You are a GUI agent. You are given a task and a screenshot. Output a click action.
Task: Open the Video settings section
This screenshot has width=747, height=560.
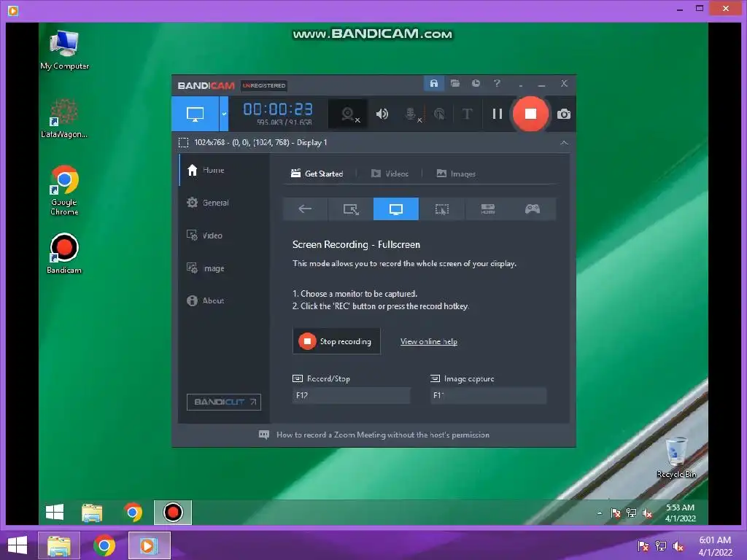point(224,236)
